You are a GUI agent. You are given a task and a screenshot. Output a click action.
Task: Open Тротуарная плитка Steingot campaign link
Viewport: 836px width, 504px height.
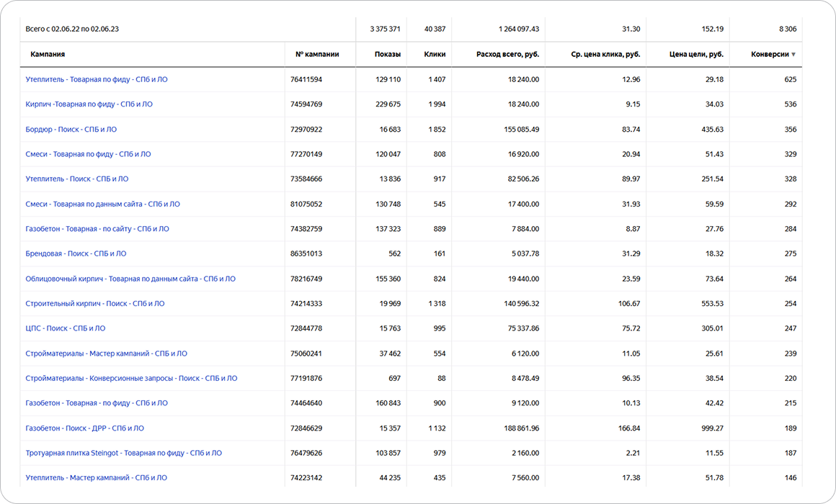123,453
